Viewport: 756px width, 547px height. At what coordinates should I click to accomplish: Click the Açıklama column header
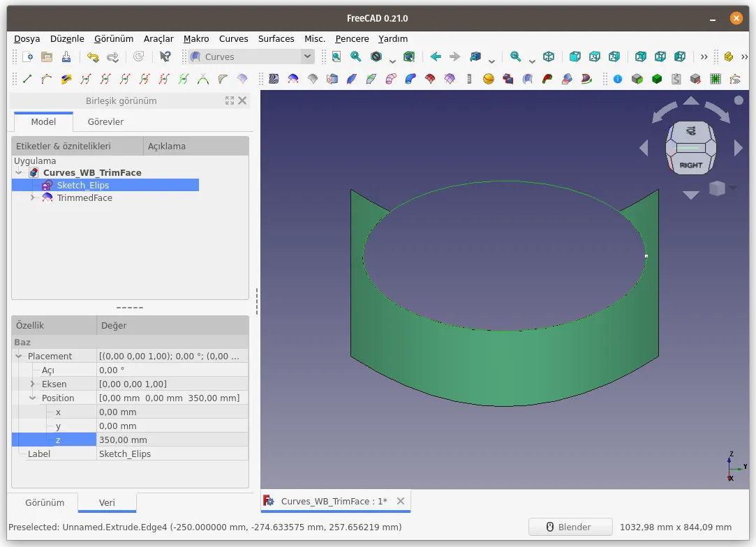tap(195, 146)
